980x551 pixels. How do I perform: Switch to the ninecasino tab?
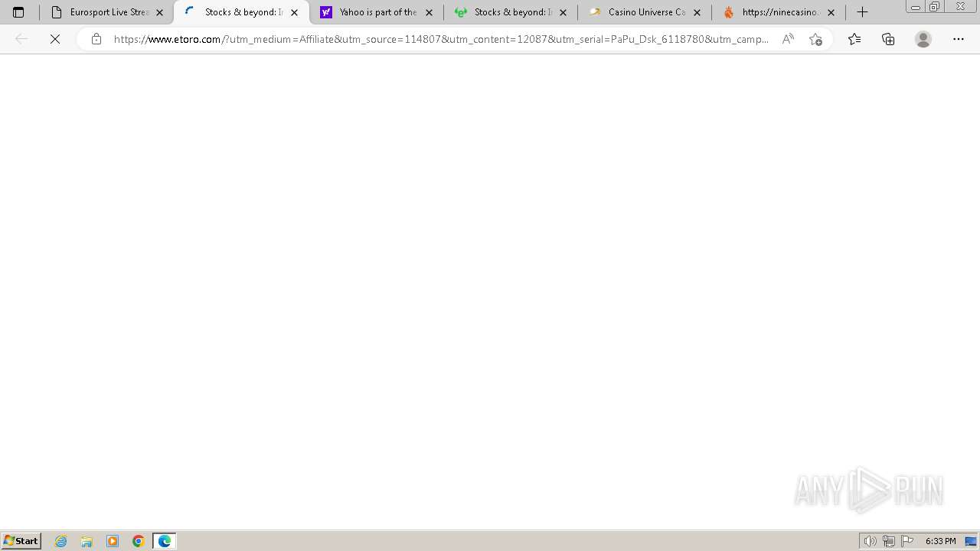tap(779, 12)
